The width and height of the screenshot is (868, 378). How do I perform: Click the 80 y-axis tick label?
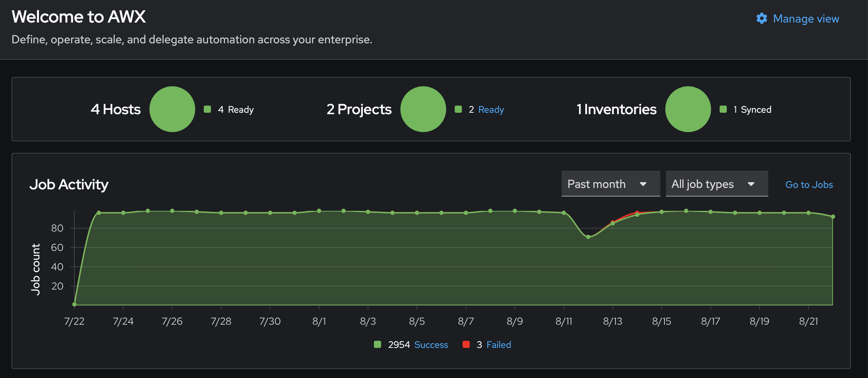tap(57, 228)
